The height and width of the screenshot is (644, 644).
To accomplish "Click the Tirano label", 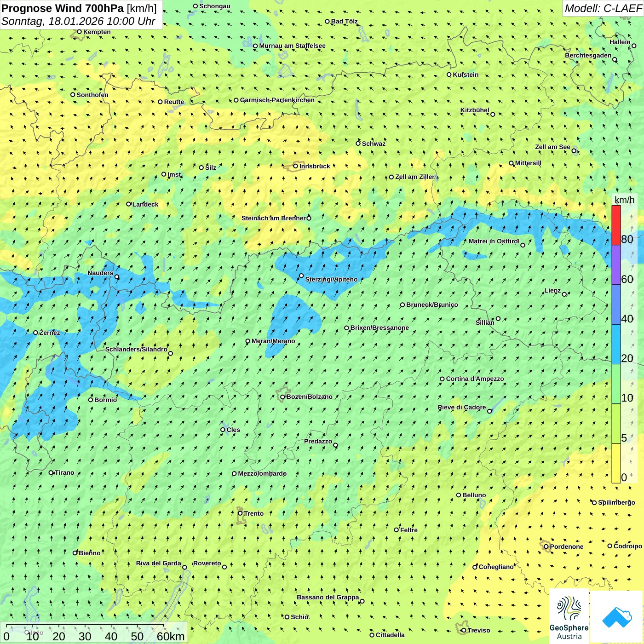I will (x=64, y=472).
